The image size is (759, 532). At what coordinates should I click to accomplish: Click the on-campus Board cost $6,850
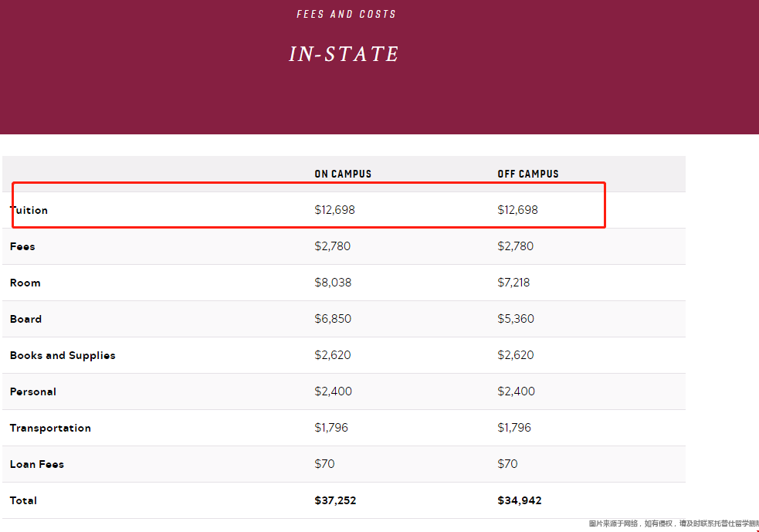coord(334,319)
